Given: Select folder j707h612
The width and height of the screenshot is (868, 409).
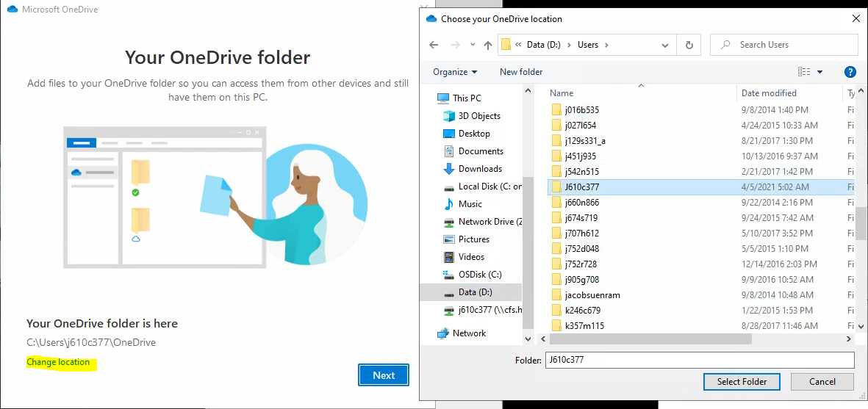Looking at the screenshot, I should 582,234.
